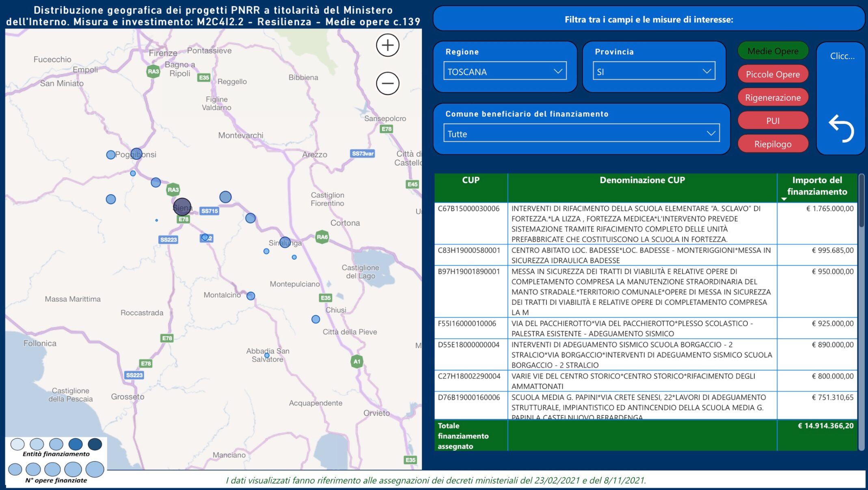
Task: Click the largest N° opere finanziate legend circle
Action: point(95,469)
